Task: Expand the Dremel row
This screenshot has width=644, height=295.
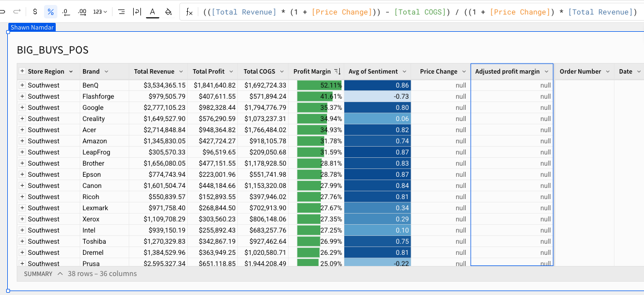Action: click(x=22, y=252)
